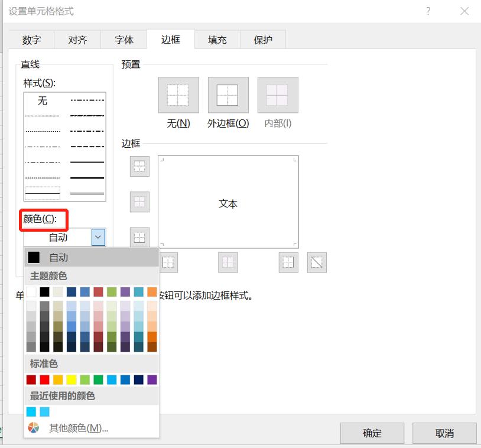Select the medium dashed line style
The height and width of the screenshot is (448, 481).
click(87, 147)
